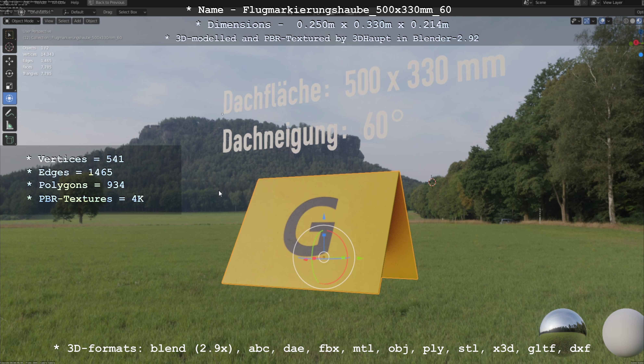The image size is (644, 364).
Task: Select the Move tool
Action: click(9, 61)
